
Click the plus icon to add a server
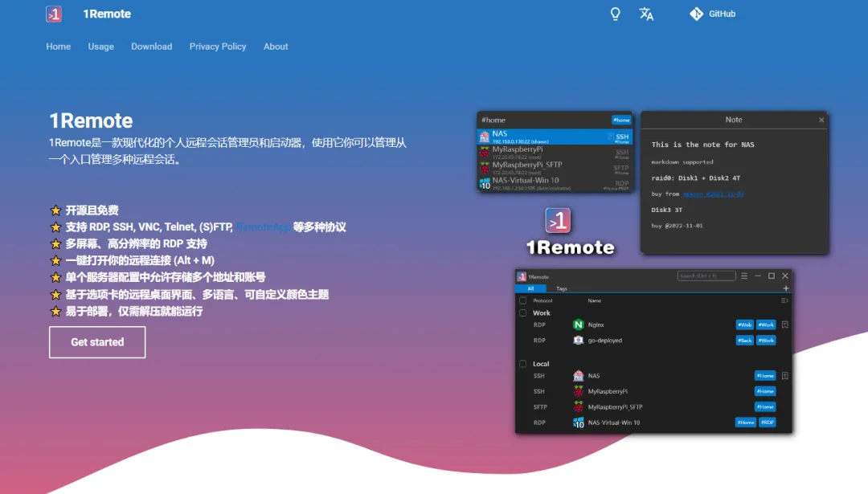tap(785, 288)
